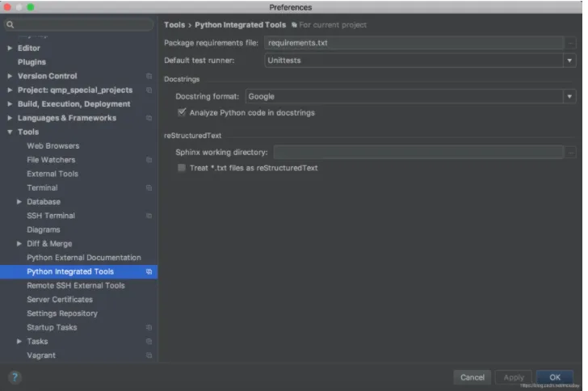
Task: Click project-scope icon beside Python Integrated Tools
Action: click(149, 272)
